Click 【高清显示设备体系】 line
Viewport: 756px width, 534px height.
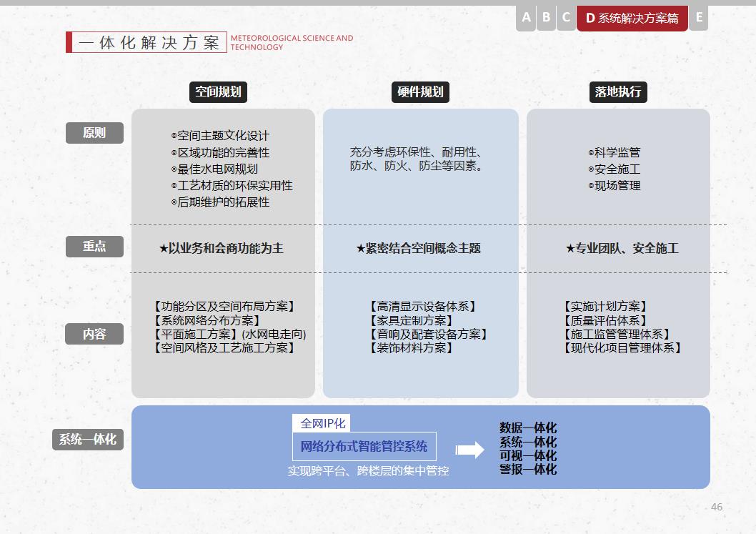423,307
